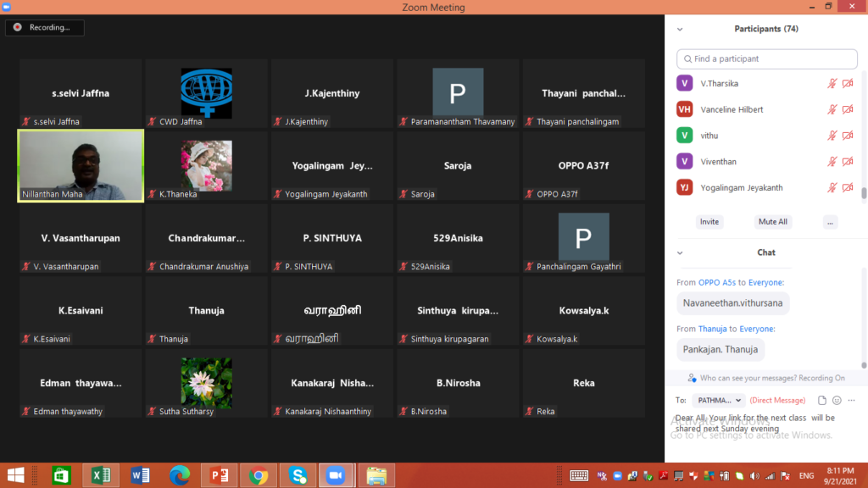Click the chat more options ellipsis
This screenshot has width=868, height=488.
(851, 400)
